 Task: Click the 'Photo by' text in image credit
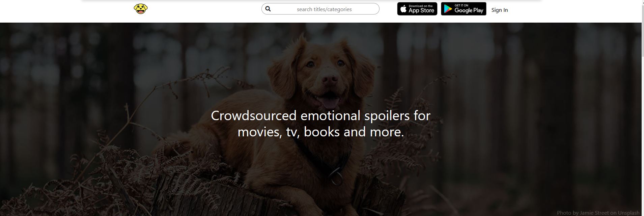[568, 213]
